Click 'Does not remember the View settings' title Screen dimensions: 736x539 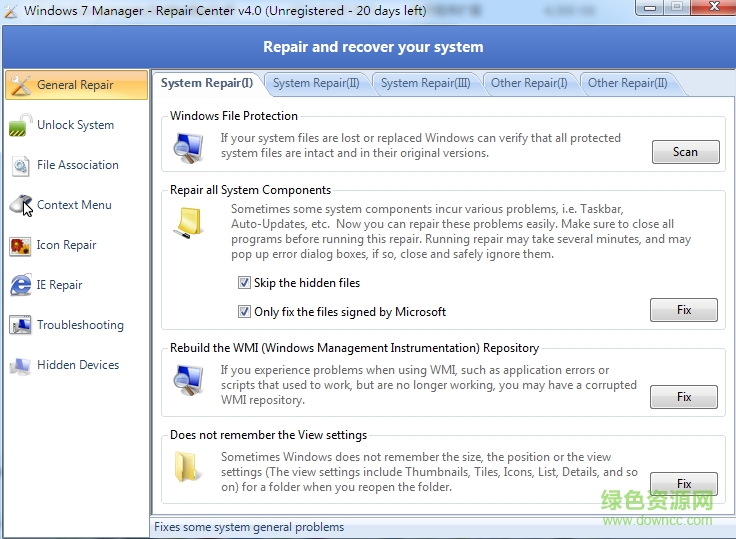coord(268,435)
